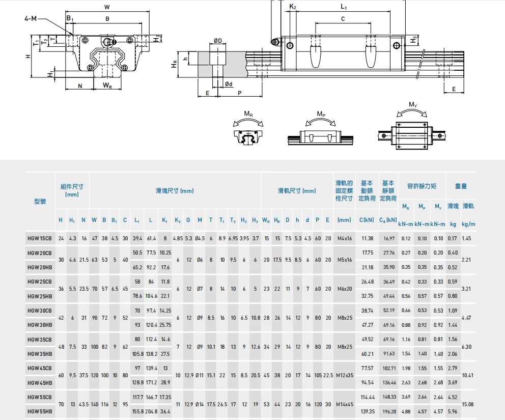Click the M12x35 bolt size cell
This screenshot has height=420, width=505.
click(x=345, y=376)
